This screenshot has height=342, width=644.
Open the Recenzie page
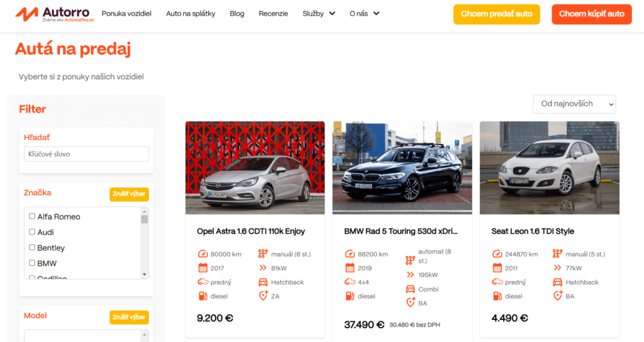coord(273,14)
